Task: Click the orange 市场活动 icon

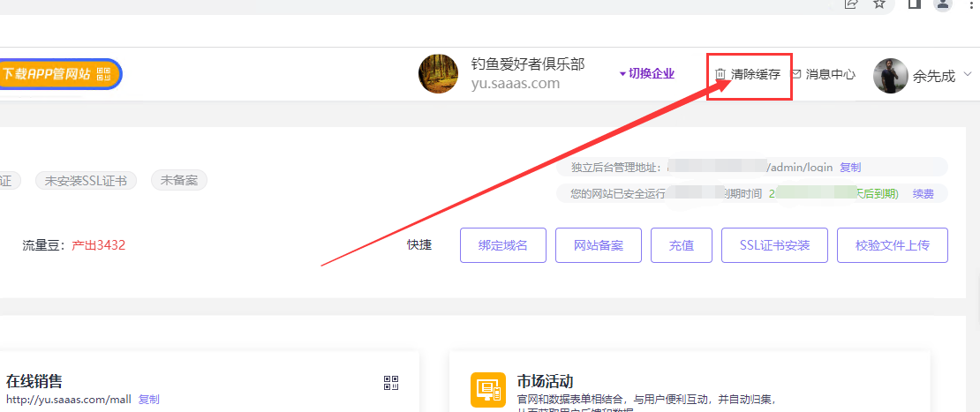Action: 487,390
